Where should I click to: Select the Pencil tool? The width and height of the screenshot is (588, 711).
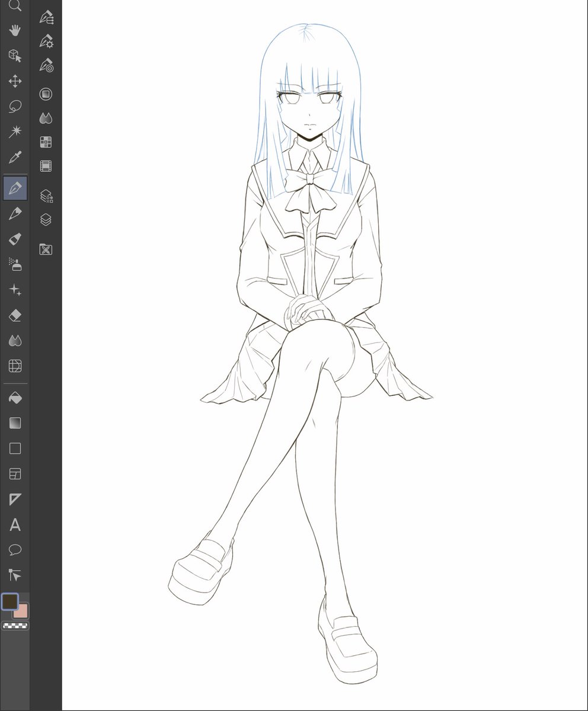pos(15,213)
